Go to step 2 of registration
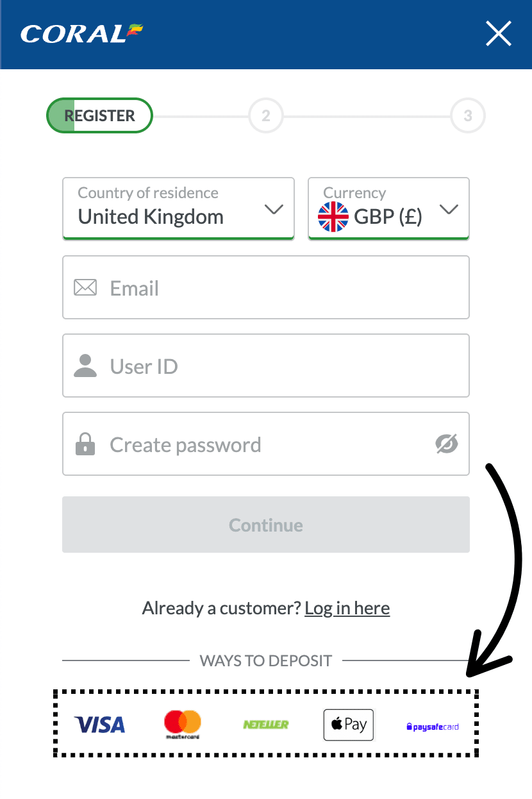Viewport: 532px width, 799px height. click(x=266, y=116)
